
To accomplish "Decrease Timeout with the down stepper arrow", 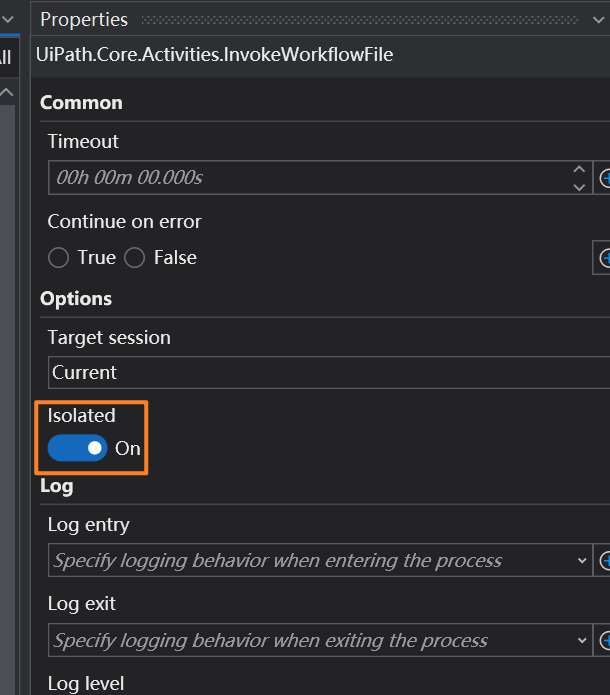I will point(579,187).
